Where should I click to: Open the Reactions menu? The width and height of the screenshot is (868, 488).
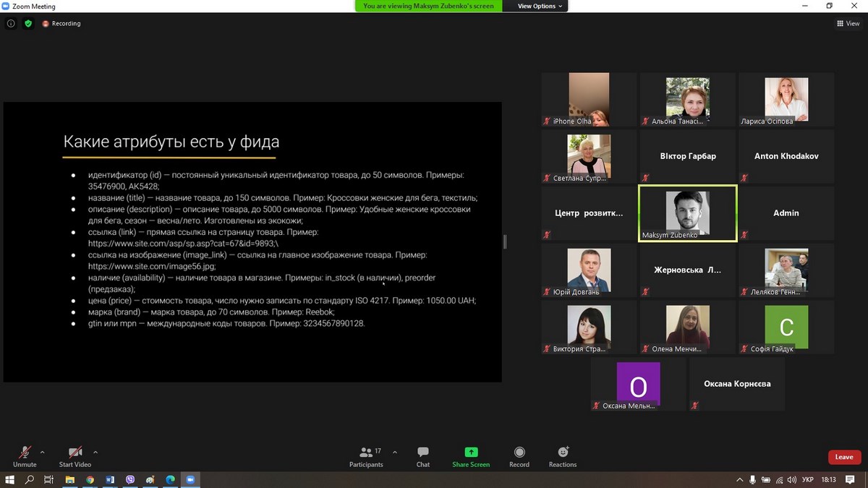(x=562, y=456)
